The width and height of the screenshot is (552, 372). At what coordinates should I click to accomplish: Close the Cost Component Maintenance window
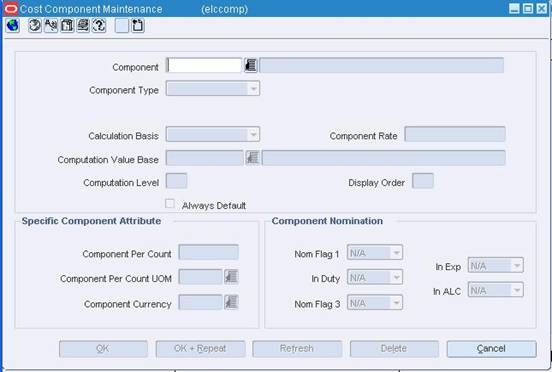(x=542, y=8)
